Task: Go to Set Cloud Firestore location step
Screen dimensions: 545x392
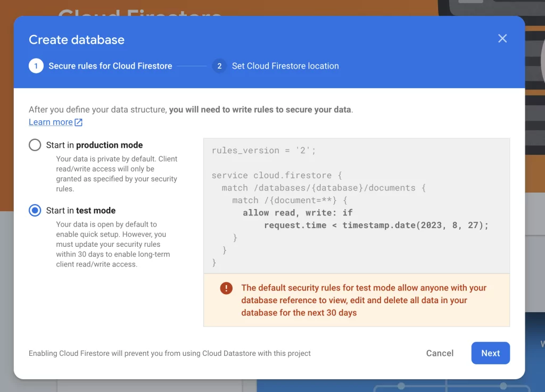Action: [x=285, y=66]
